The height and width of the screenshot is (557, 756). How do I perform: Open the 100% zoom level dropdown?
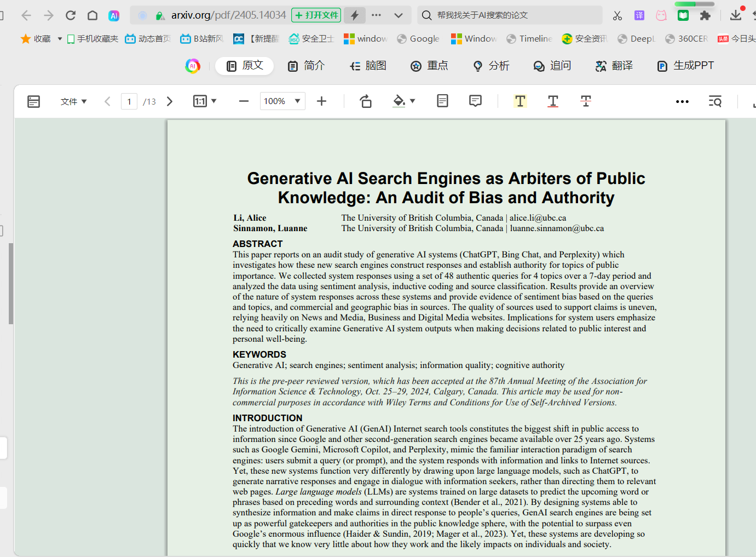pyautogui.click(x=282, y=101)
